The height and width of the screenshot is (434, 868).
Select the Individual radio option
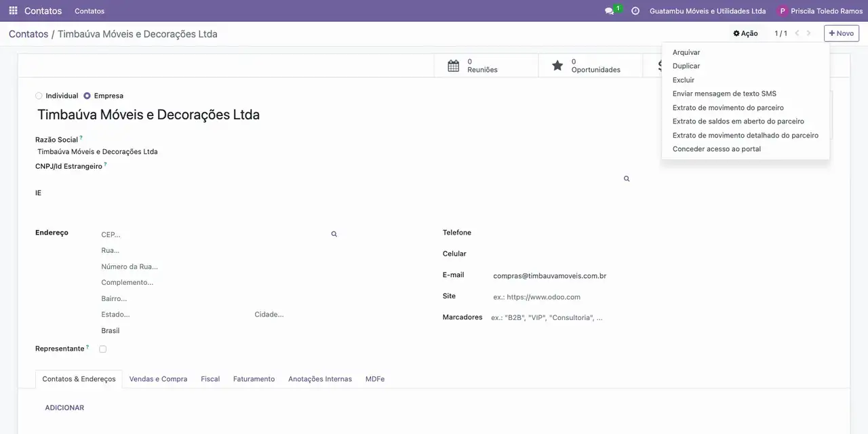point(39,96)
